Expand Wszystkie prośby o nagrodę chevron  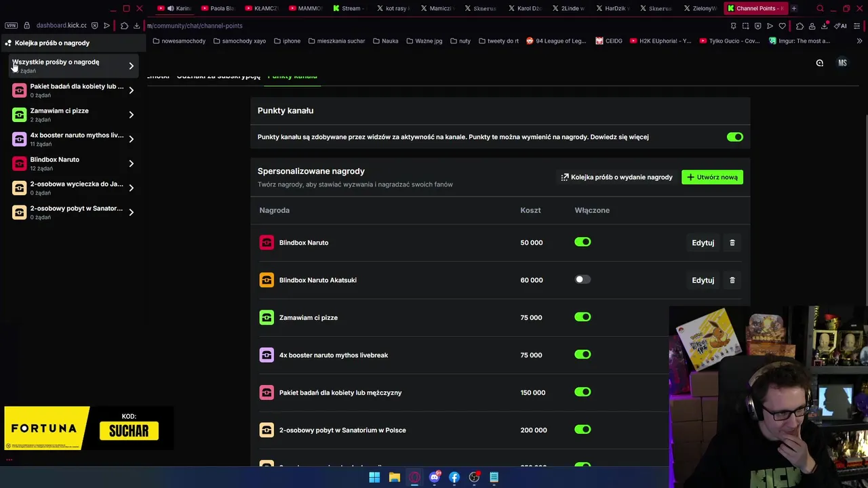[132, 66]
